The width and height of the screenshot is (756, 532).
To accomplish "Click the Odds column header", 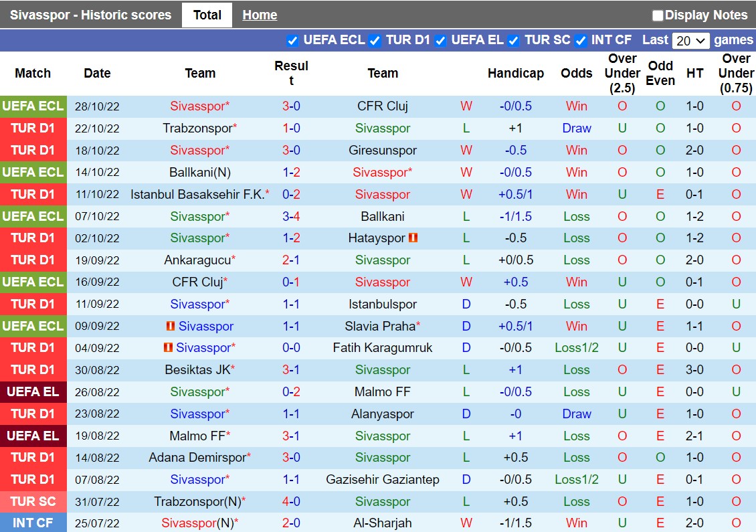I will coord(577,74).
